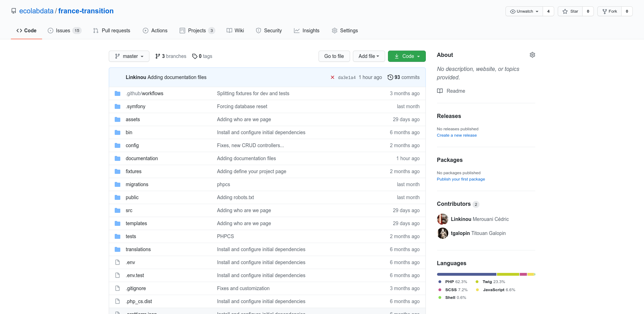Screen dimensions: 644x314
Task: Click the france-transition repository name link
Action: pos(86,11)
